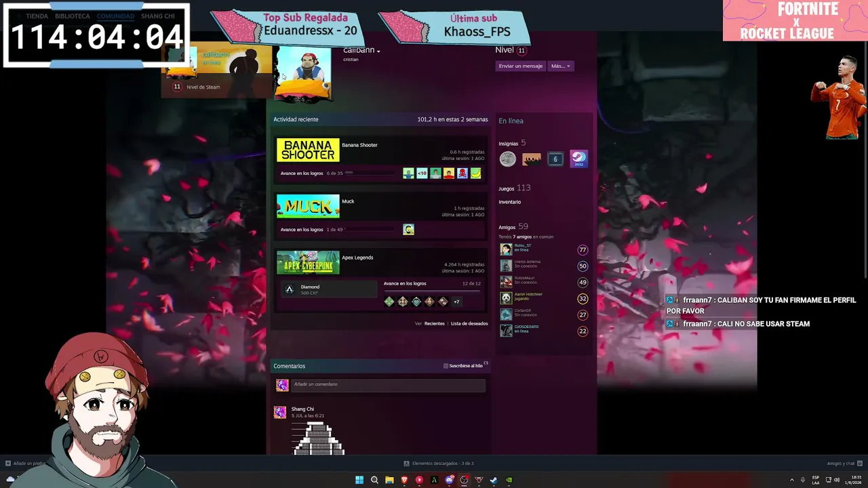
Task: Open the silver coin badge under Insignias
Action: 507,159
